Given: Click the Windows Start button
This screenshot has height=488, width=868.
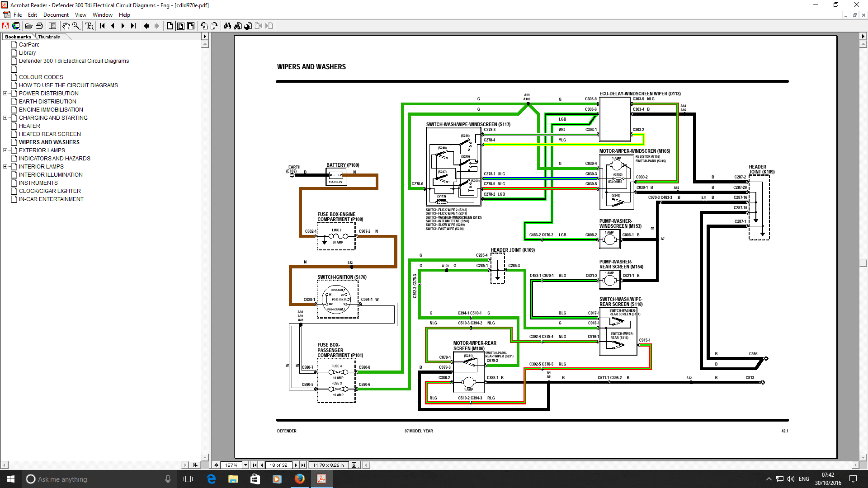Looking at the screenshot, I should click(x=11, y=479).
